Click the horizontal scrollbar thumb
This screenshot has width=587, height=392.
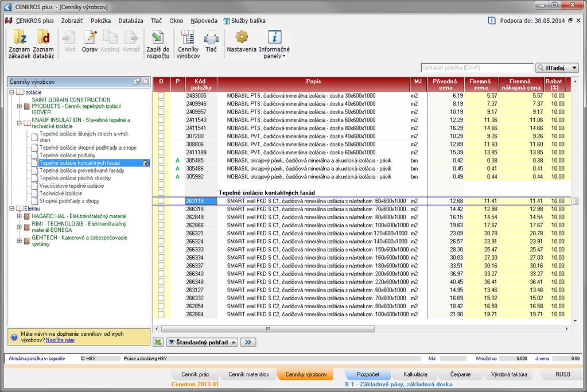[267, 329]
